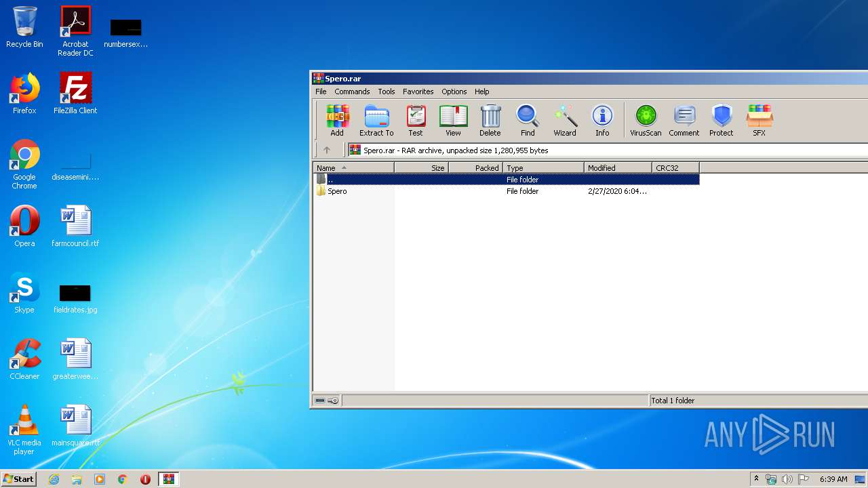
Task: Click the taskbar clock showing 6:39 AM
Action: (833, 479)
